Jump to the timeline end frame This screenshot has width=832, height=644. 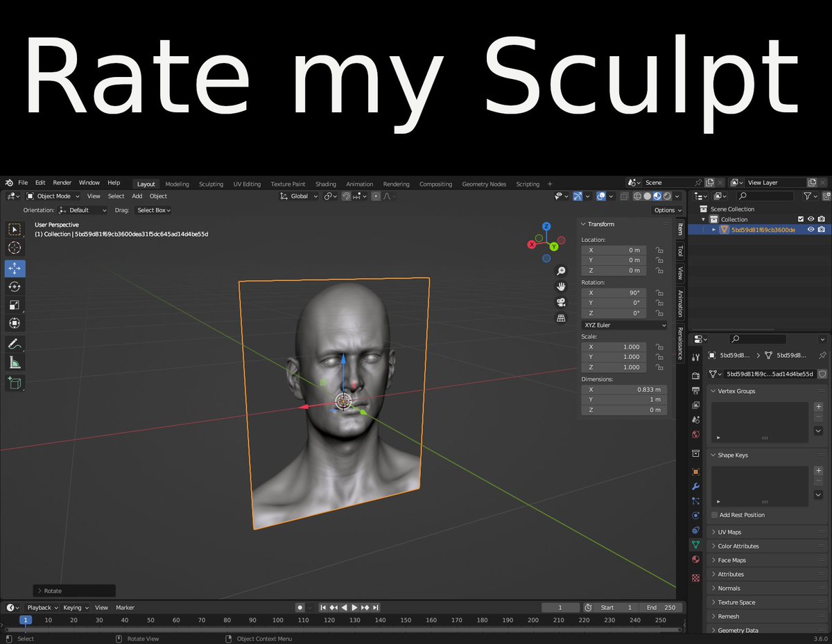[x=376, y=608]
